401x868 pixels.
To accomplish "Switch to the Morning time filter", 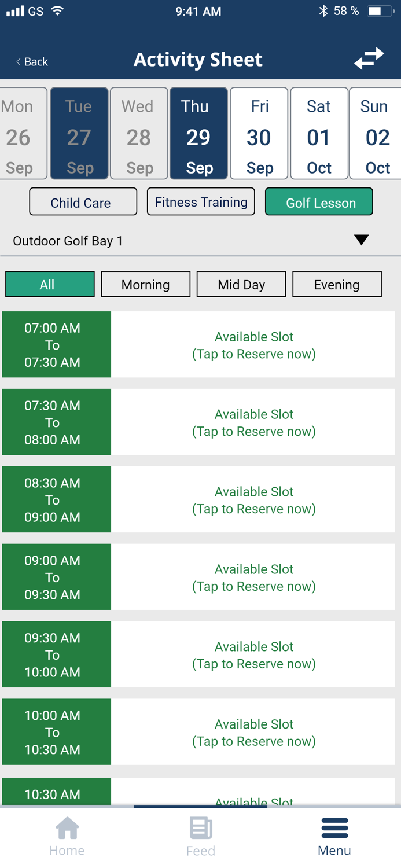I will click(145, 284).
